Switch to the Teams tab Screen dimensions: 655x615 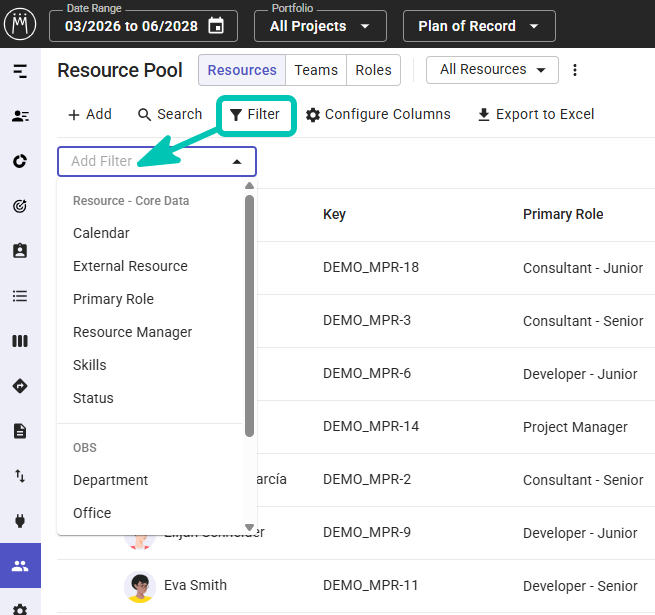click(x=316, y=70)
